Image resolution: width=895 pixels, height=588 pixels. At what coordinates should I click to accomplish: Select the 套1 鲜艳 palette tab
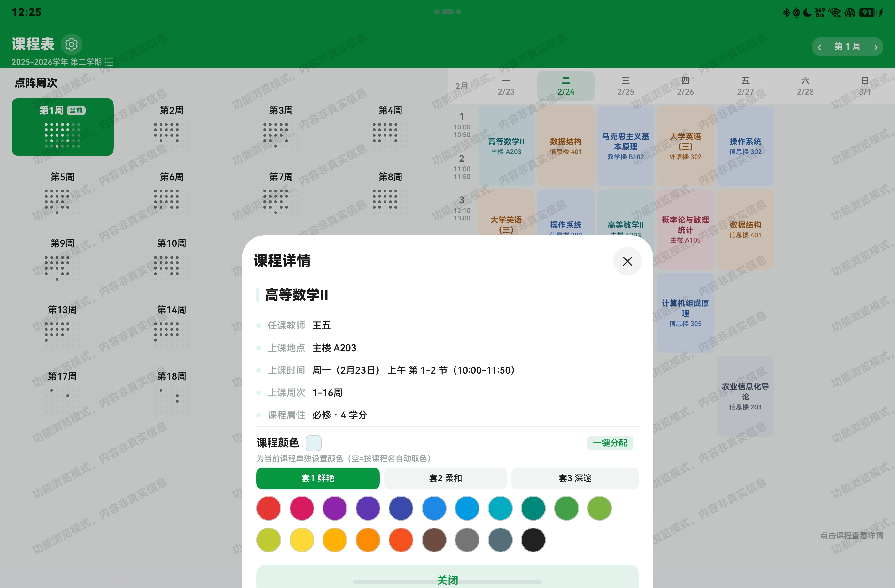coord(318,478)
